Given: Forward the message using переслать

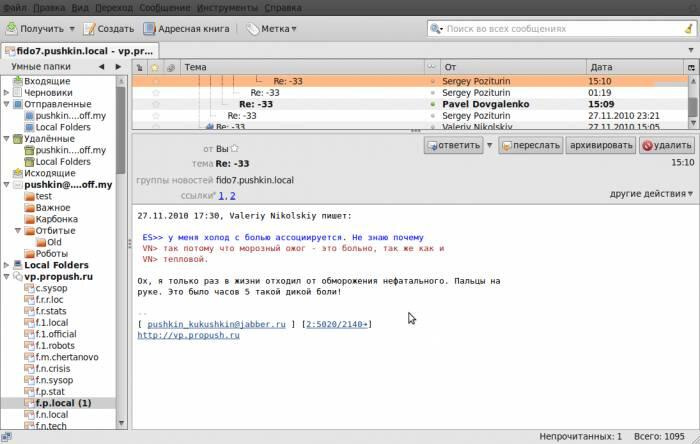Looking at the screenshot, I should (530, 145).
